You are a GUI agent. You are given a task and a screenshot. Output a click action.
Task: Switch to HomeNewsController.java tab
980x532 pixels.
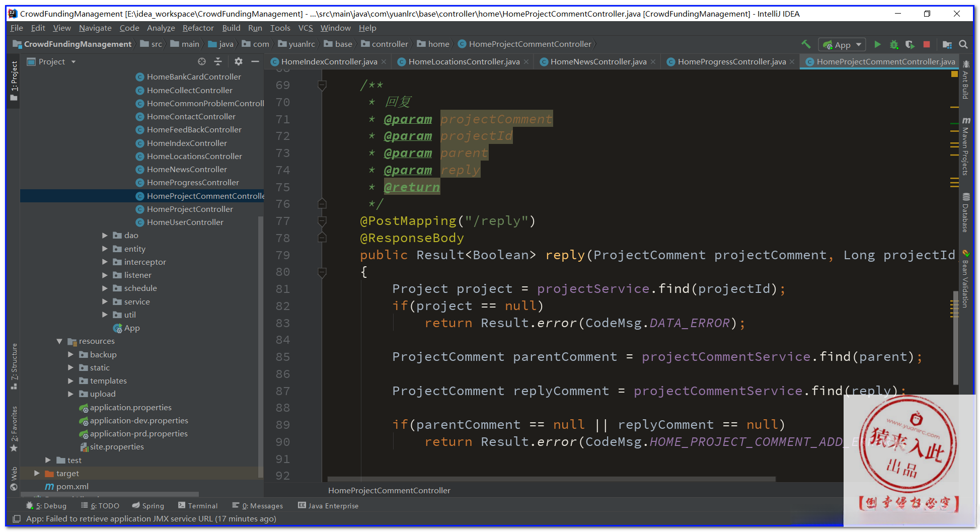[x=598, y=61]
